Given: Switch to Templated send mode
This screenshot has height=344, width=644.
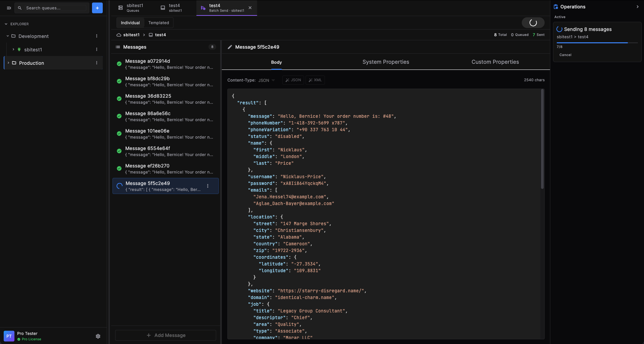Looking at the screenshot, I should [158, 23].
